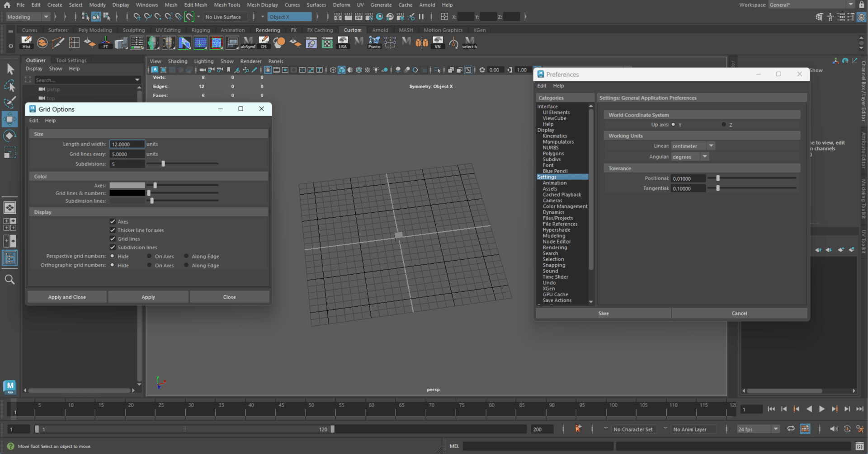Select the Animation category in Preferences

point(555,183)
